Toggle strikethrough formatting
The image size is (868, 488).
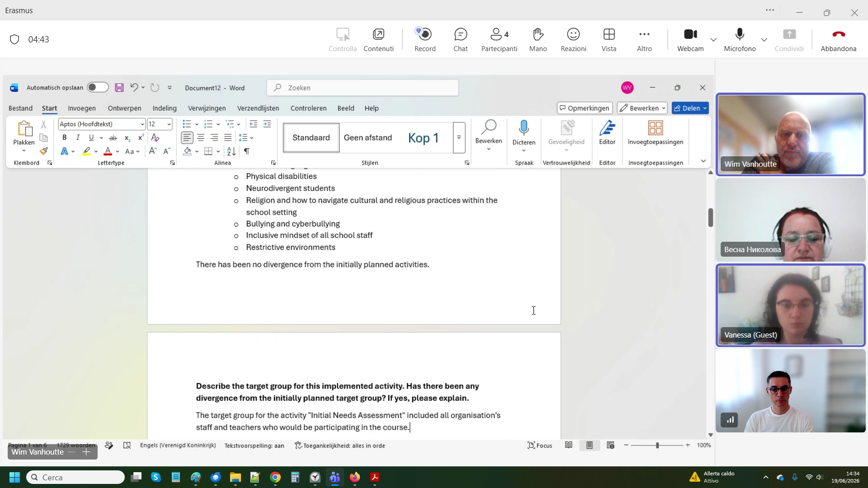(113, 137)
